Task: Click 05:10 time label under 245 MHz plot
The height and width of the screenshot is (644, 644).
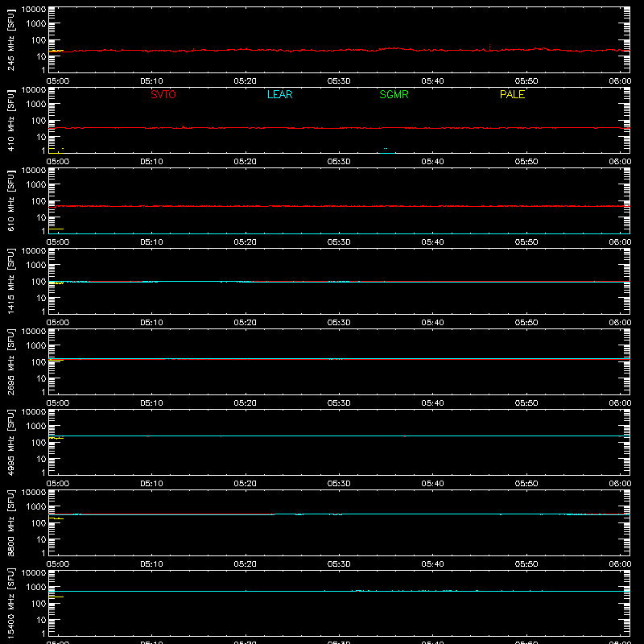Action: click(x=151, y=81)
